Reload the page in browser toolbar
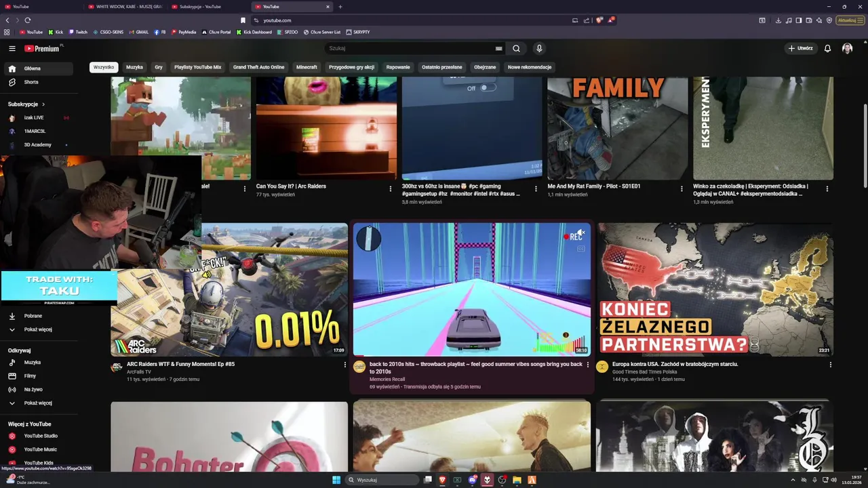Image resolution: width=868 pixels, height=488 pixels. tap(28, 20)
